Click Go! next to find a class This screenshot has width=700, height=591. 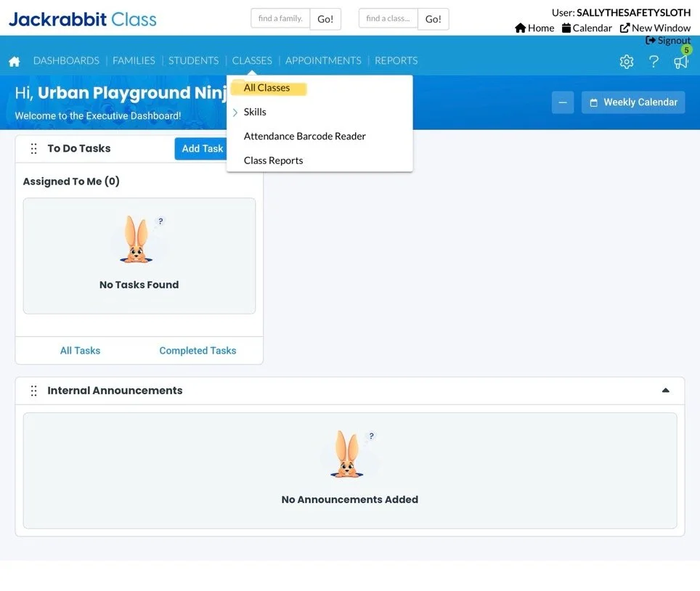click(433, 19)
